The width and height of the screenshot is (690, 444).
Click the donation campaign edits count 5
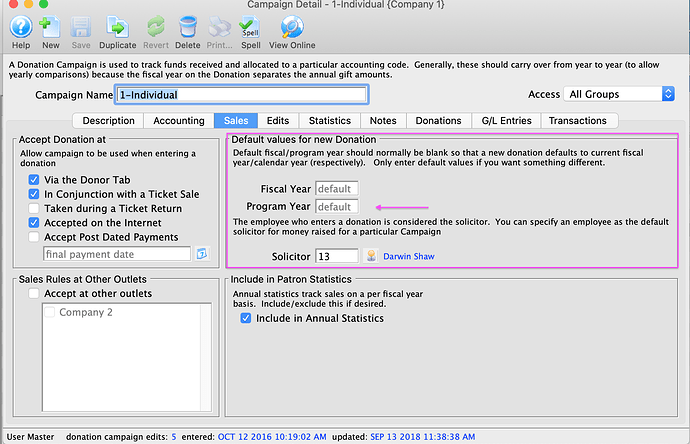pos(174,437)
